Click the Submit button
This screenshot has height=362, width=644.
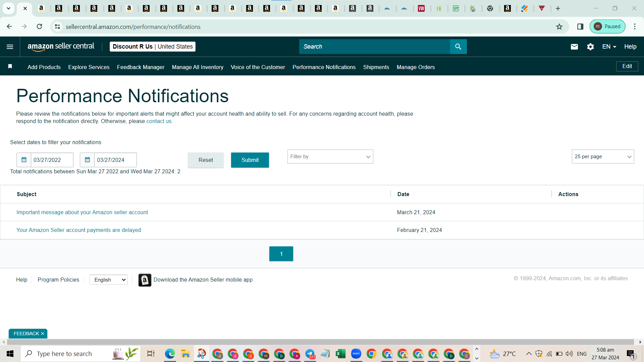click(250, 160)
